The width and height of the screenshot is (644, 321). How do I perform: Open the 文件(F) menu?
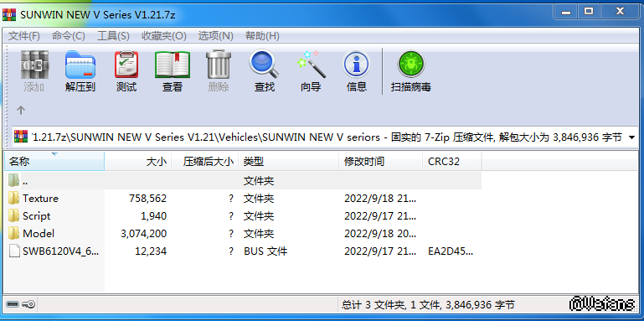tap(24, 36)
